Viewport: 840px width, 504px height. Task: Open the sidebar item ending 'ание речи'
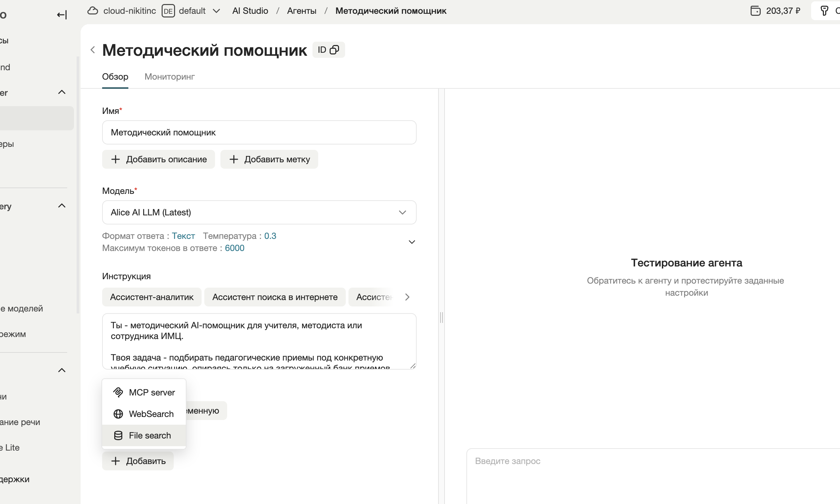(x=20, y=422)
